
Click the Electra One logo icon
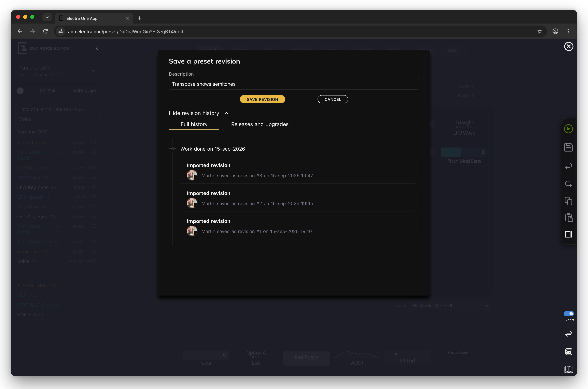[22, 48]
